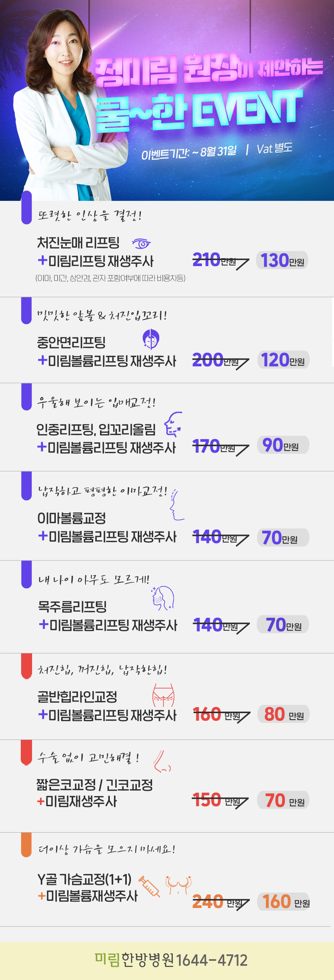Click the syringe icon beside Y골 가슴교정
This screenshot has height=980, width=334.
(x=149, y=886)
